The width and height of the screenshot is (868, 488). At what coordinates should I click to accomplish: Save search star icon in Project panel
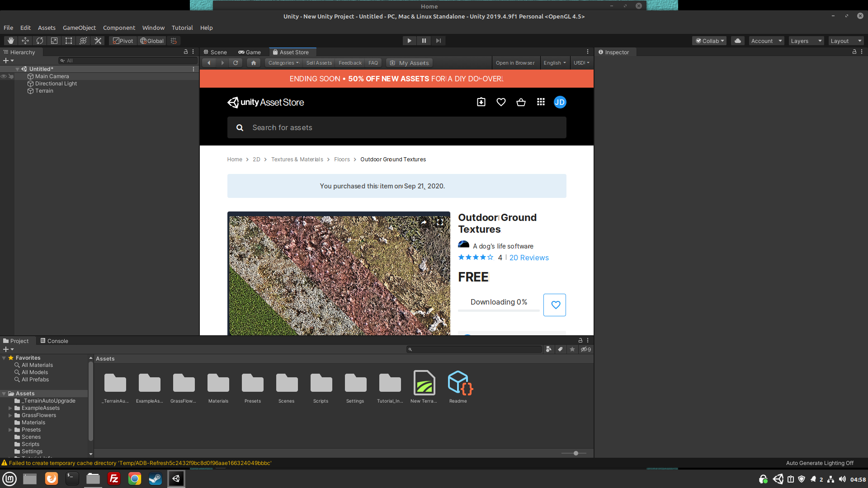pyautogui.click(x=572, y=349)
